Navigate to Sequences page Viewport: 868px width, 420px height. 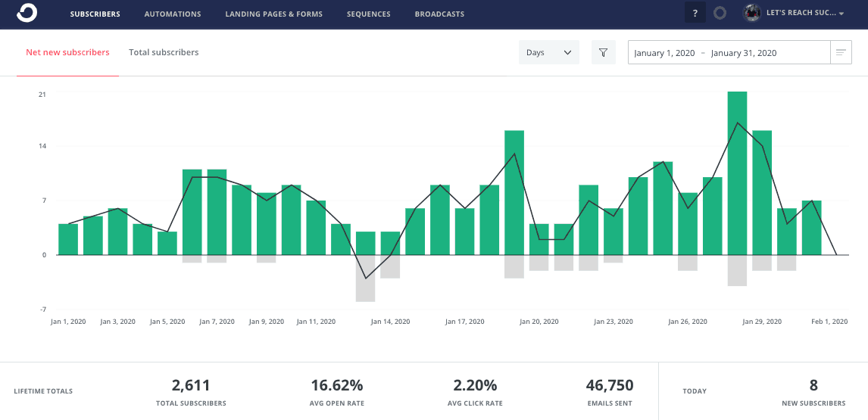[368, 14]
